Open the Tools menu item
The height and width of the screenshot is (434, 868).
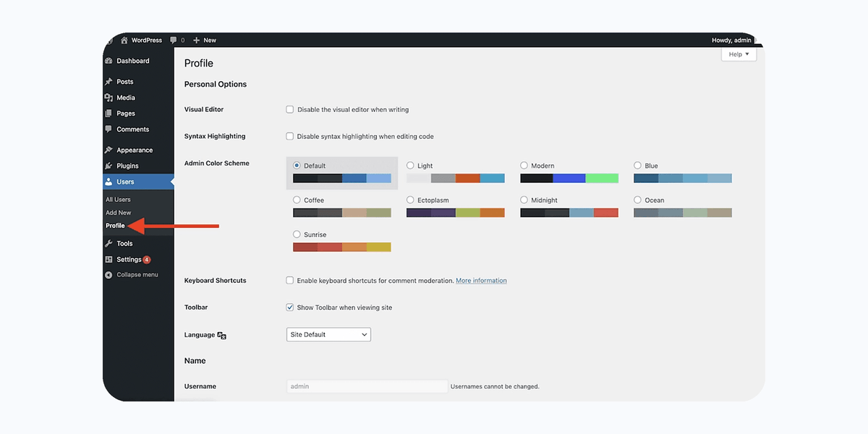click(124, 244)
